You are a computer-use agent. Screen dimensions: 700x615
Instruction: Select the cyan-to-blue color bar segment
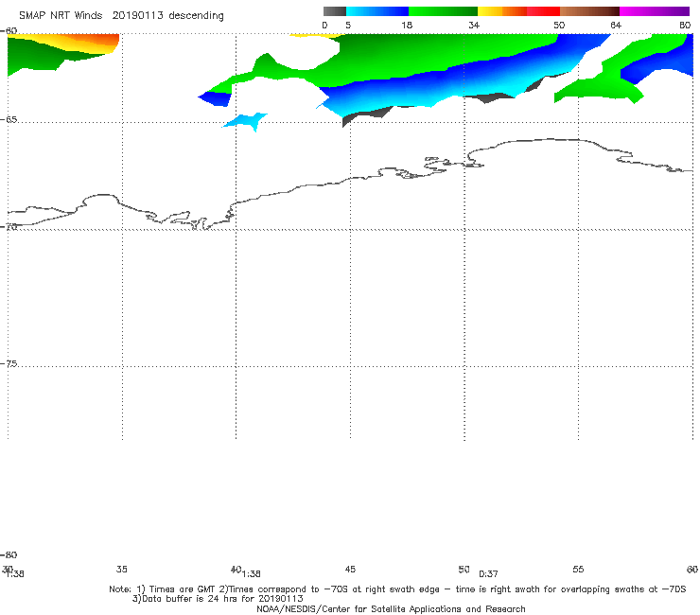pyautogui.click(x=377, y=11)
